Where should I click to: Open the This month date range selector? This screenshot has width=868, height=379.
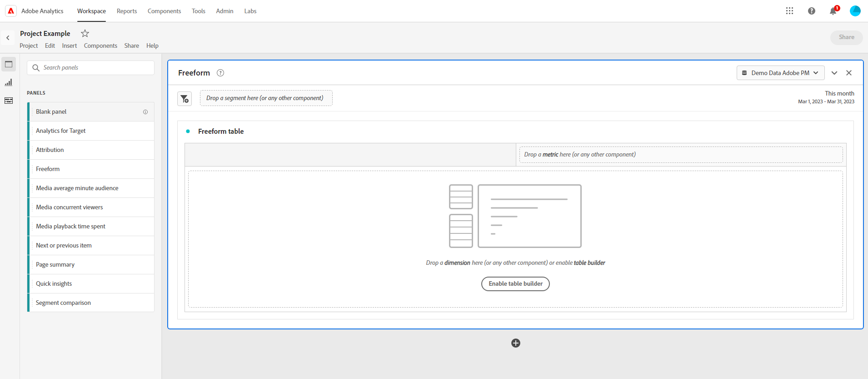pyautogui.click(x=826, y=97)
